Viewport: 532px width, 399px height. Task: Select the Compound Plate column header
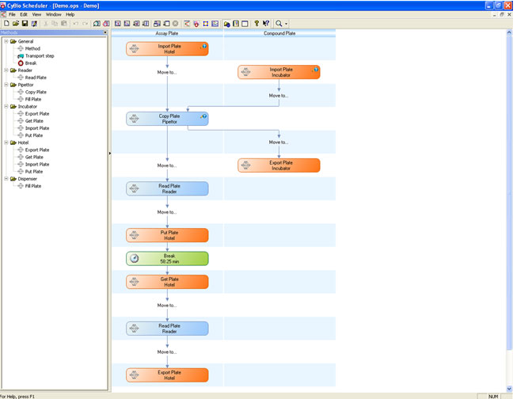coord(279,33)
